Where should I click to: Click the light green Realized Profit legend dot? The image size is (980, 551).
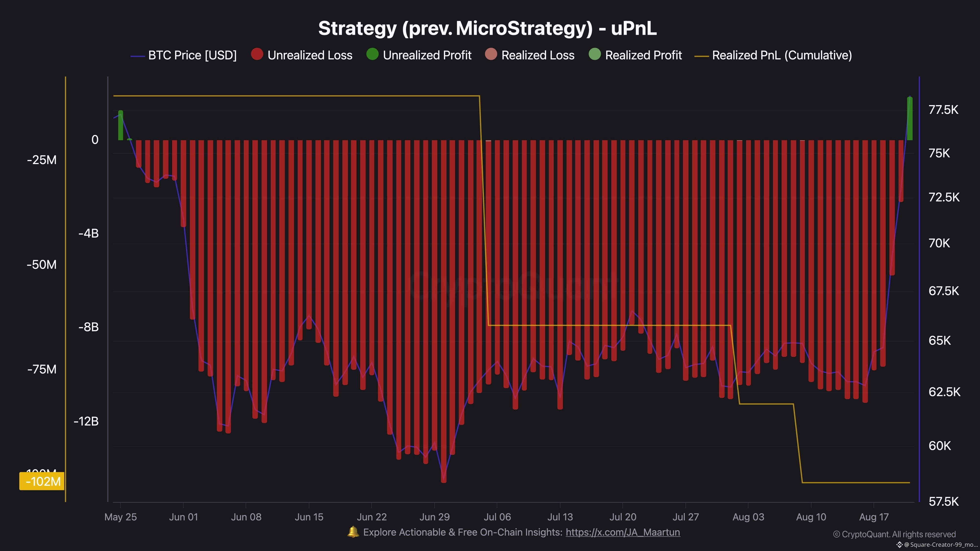595,54
